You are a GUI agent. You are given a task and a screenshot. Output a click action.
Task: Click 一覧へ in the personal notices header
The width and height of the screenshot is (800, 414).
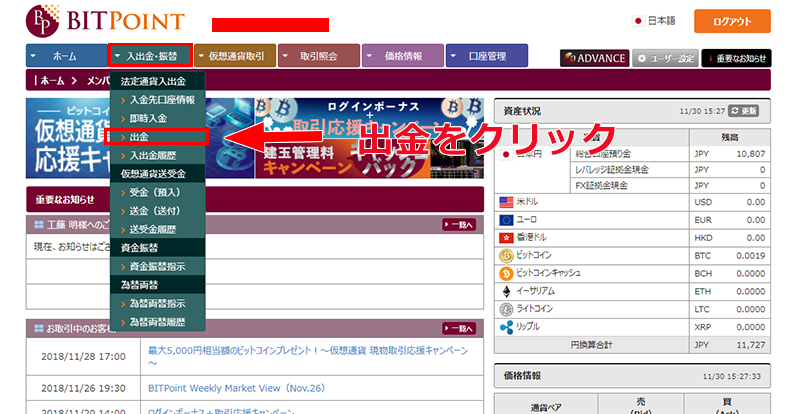click(x=459, y=225)
